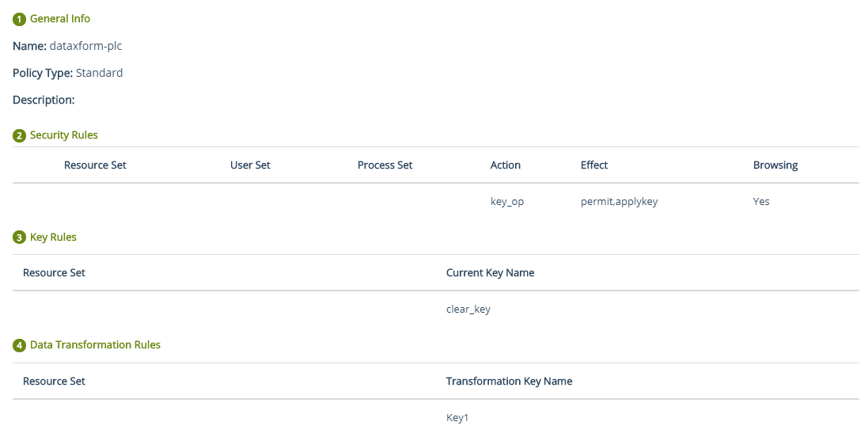The height and width of the screenshot is (433, 868).
Task: Click the Transformation Key Name column header
Action: coord(509,381)
